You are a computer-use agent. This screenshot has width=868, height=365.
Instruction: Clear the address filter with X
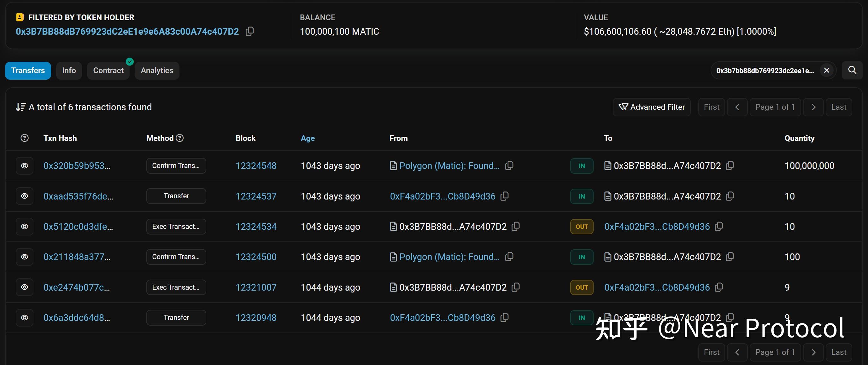pos(827,70)
